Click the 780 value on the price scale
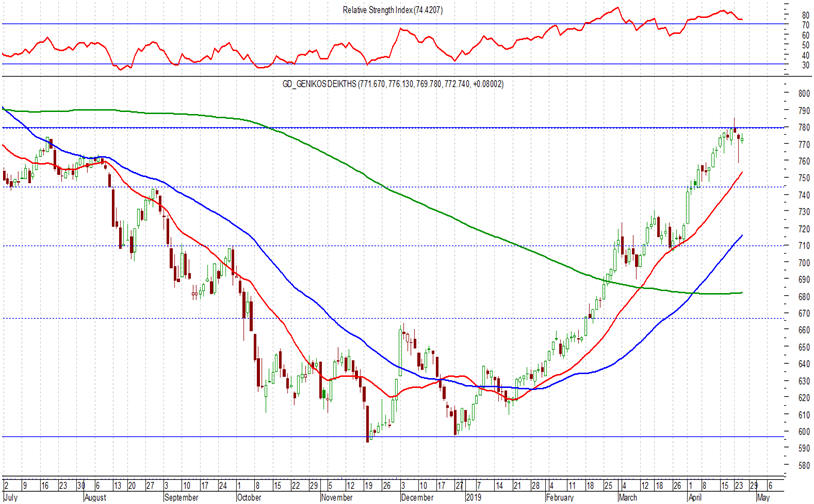The image size is (814, 504). point(805,128)
